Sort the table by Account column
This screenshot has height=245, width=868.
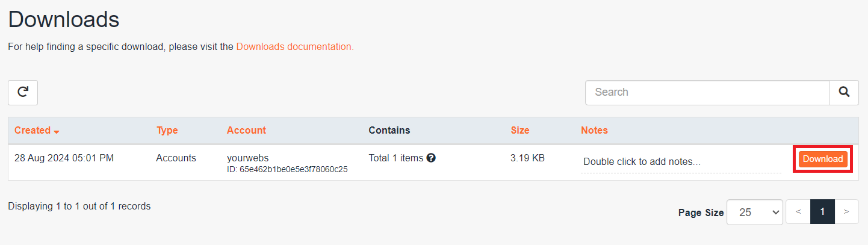(x=246, y=130)
